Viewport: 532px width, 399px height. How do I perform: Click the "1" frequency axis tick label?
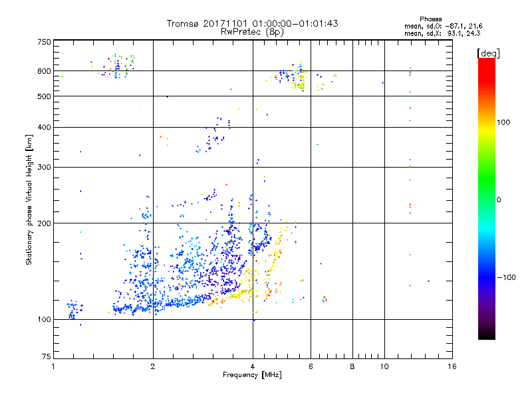tap(53, 366)
